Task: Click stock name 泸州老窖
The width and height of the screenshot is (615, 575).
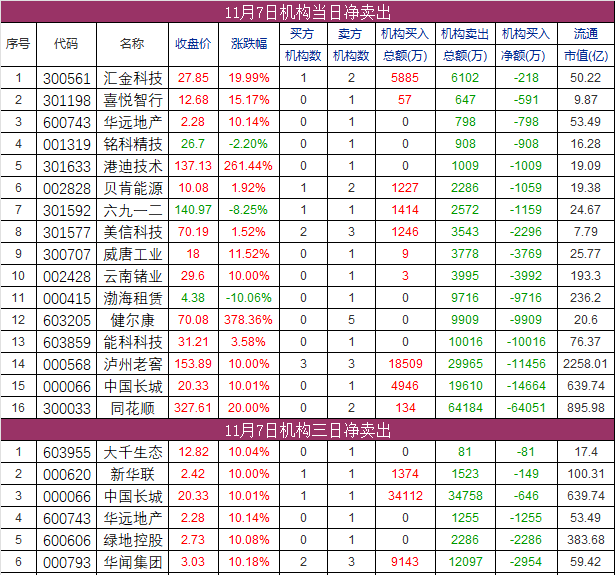Action: (x=133, y=364)
